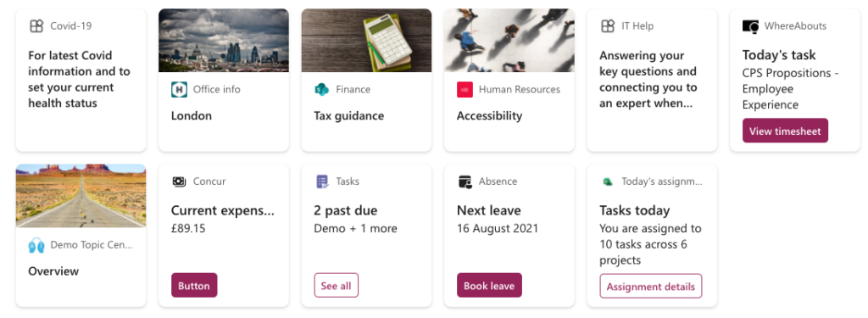Open the calculator Tax guidance image

point(366,41)
